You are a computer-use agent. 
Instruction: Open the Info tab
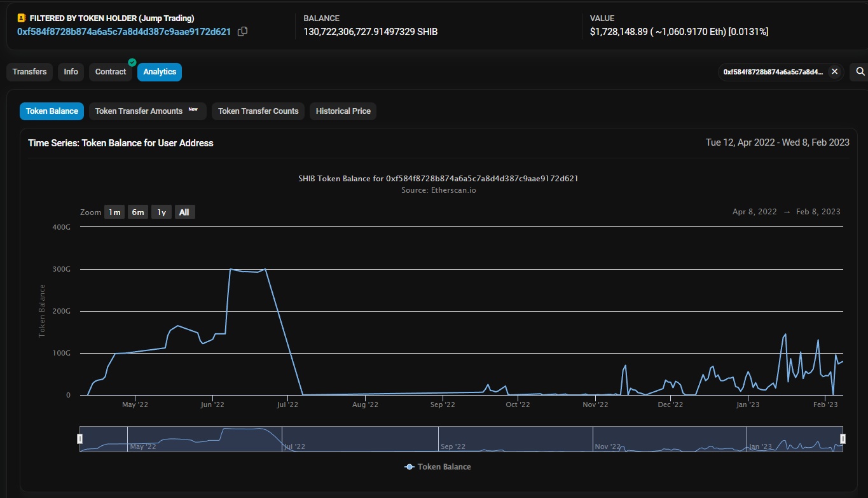71,72
